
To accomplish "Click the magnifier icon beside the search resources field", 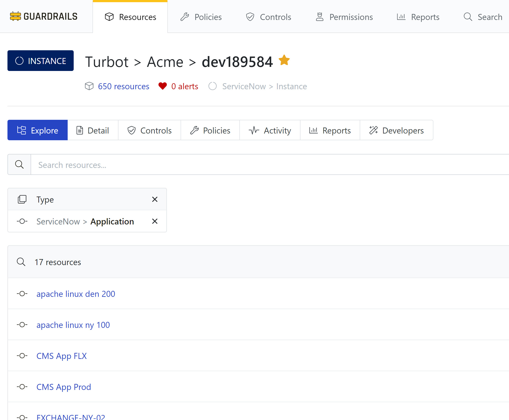I will pyautogui.click(x=19, y=165).
